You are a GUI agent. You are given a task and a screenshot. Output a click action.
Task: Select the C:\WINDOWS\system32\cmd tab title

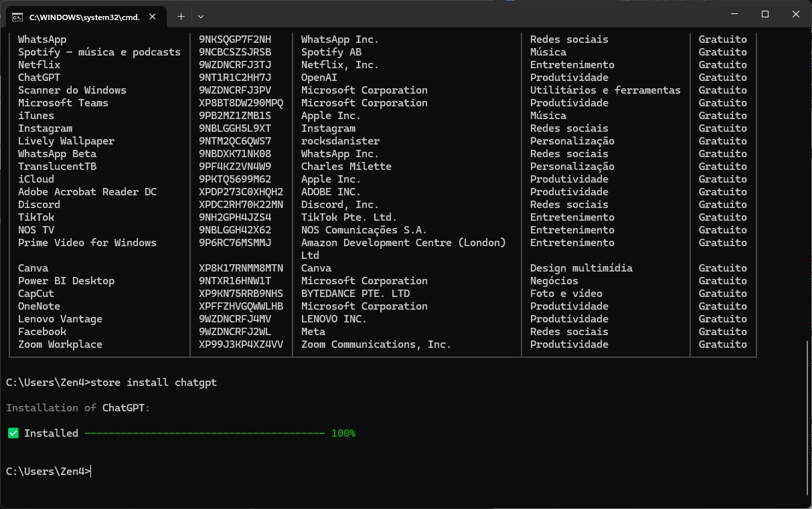pos(84,17)
